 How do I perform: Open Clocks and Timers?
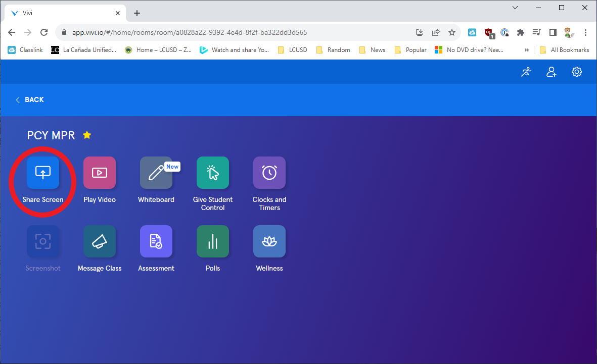coord(269,173)
